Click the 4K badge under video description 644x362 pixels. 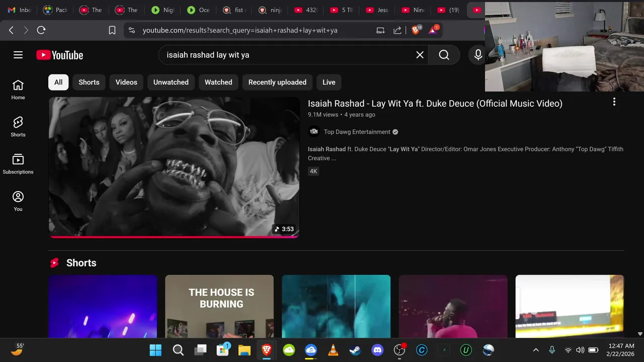pyautogui.click(x=313, y=171)
